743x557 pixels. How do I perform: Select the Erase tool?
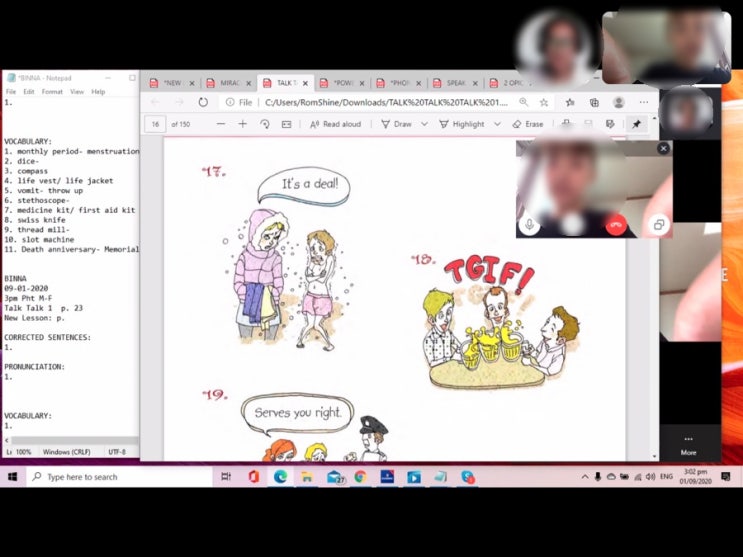pyautogui.click(x=528, y=124)
